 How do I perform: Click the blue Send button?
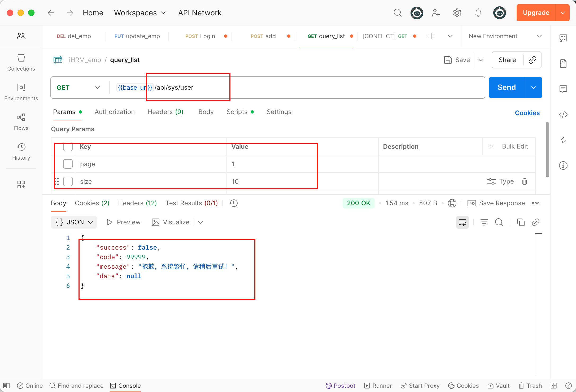coord(507,88)
